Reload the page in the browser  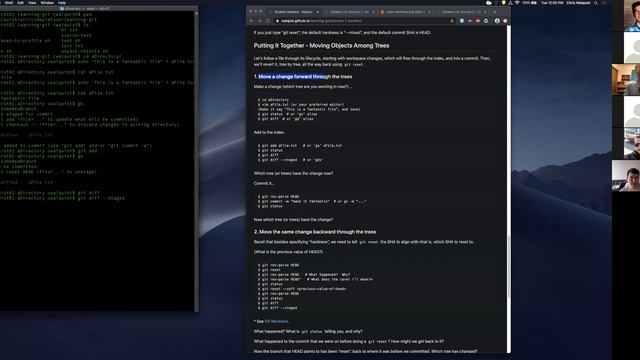268,21
